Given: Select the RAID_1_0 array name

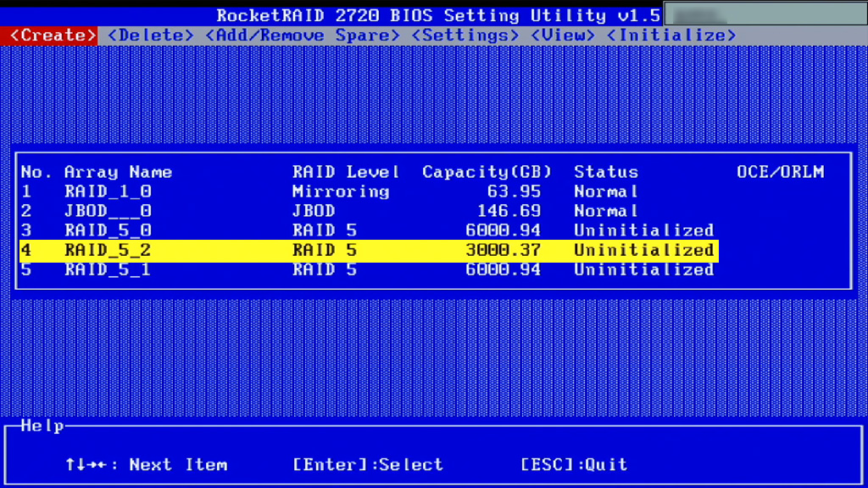Looking at the screenshot, I should [108, 191].
